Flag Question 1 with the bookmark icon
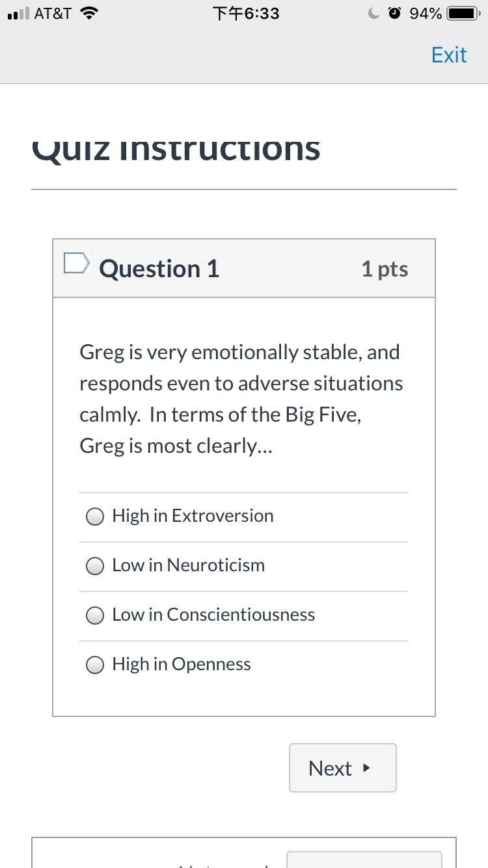The height and width of the screenshot is (868, 488). click(x=76, y=263)
